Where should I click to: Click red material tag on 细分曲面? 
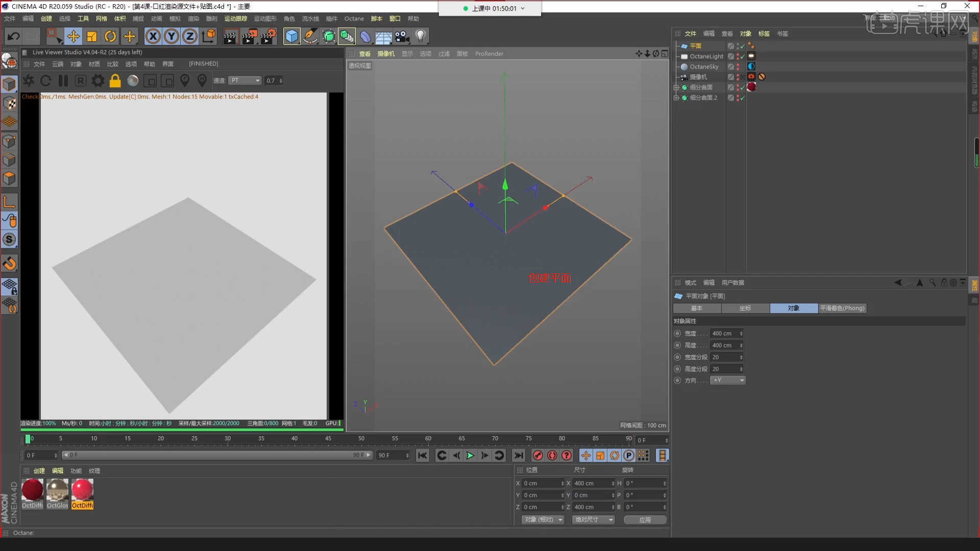751,87
